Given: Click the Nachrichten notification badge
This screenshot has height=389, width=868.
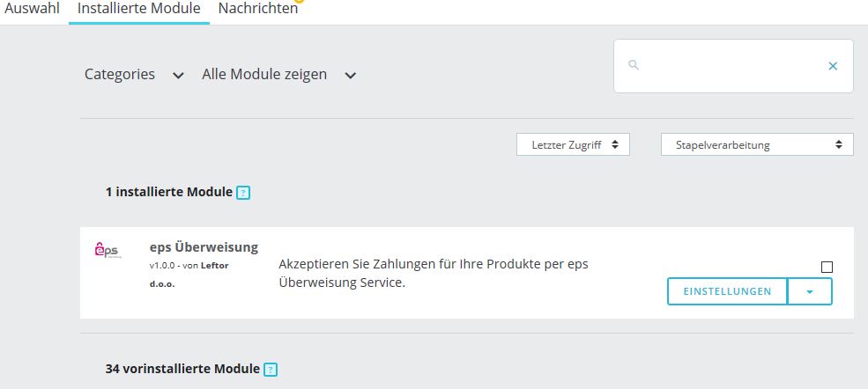Looking at the screenshot, I should coord(300,1).
